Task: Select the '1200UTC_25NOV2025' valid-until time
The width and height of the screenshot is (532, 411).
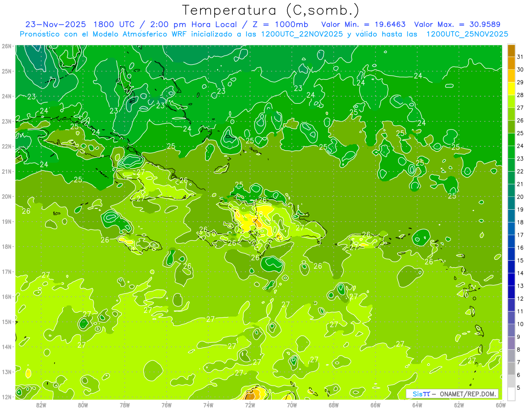Action: tap(467, 34)
